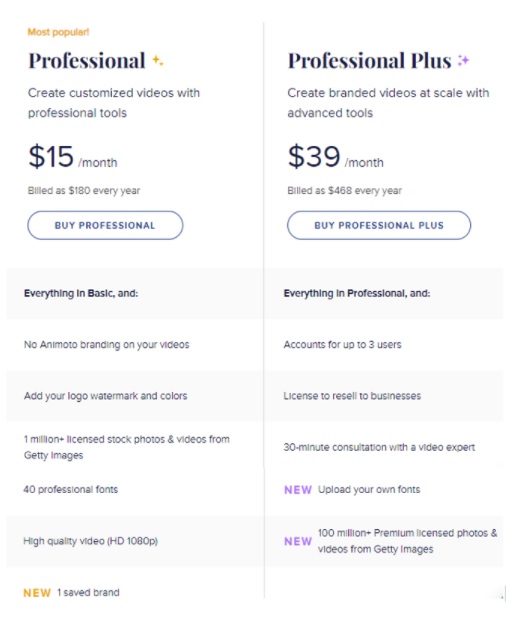Click Accounts for up to 3 users row

tap(384, 344)
